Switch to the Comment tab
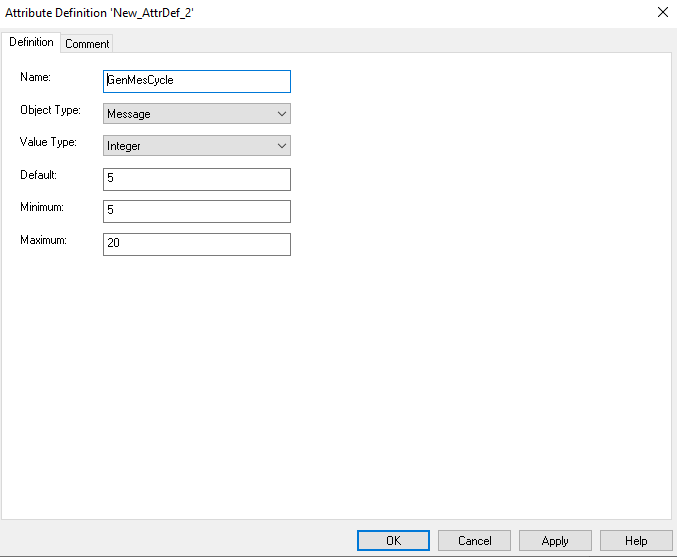677x557 pixels. coord(87,44)
